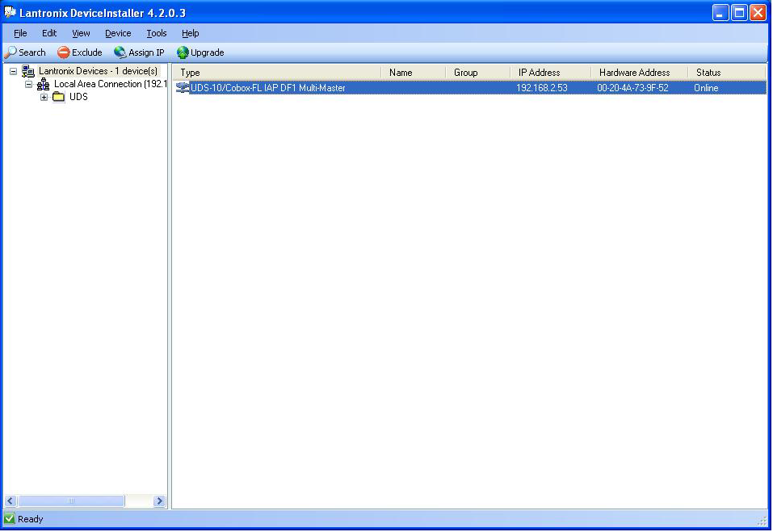
Task: Click the tree pane left scroll arrow
Action: (11, 501)
